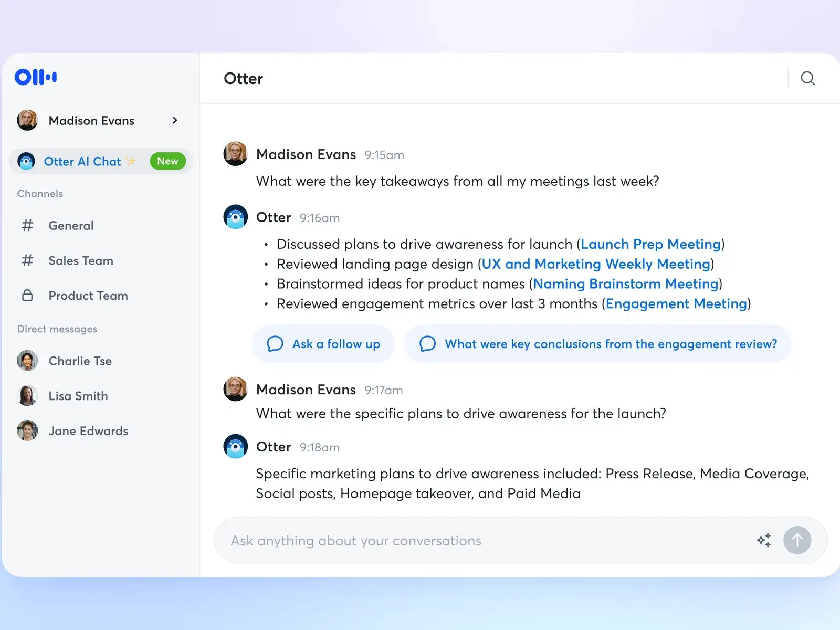Click Madison's specific plans question text
This screenshot has width=840, height=630.
[461, 414]
